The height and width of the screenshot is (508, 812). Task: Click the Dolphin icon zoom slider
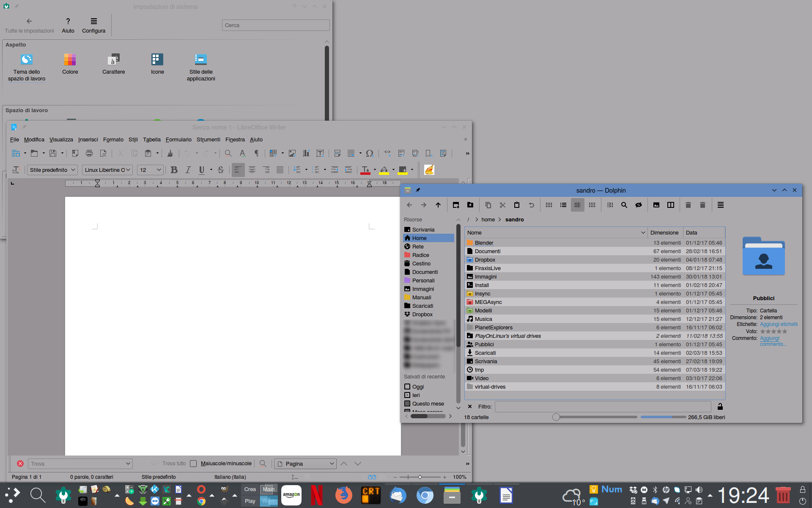pos(595,417)
